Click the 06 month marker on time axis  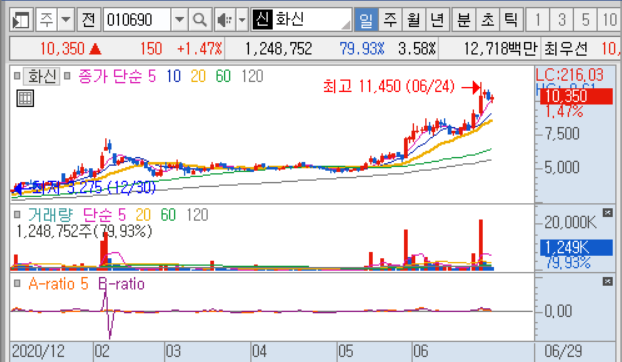[x=421, y=351]
